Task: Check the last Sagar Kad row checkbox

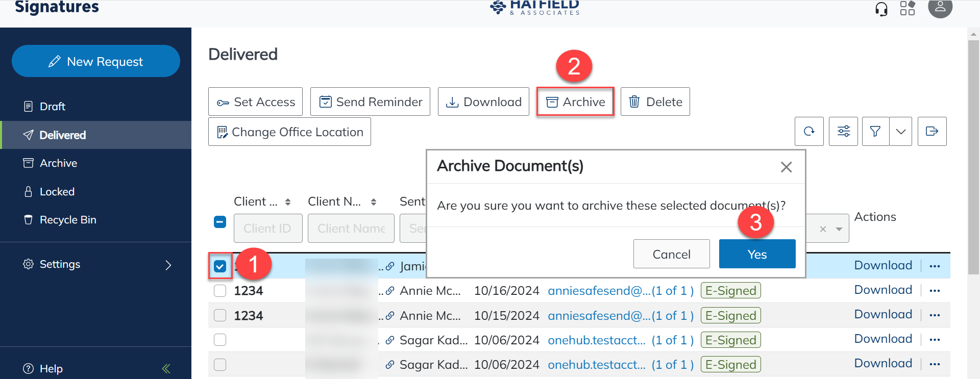Action: [220, 364]
